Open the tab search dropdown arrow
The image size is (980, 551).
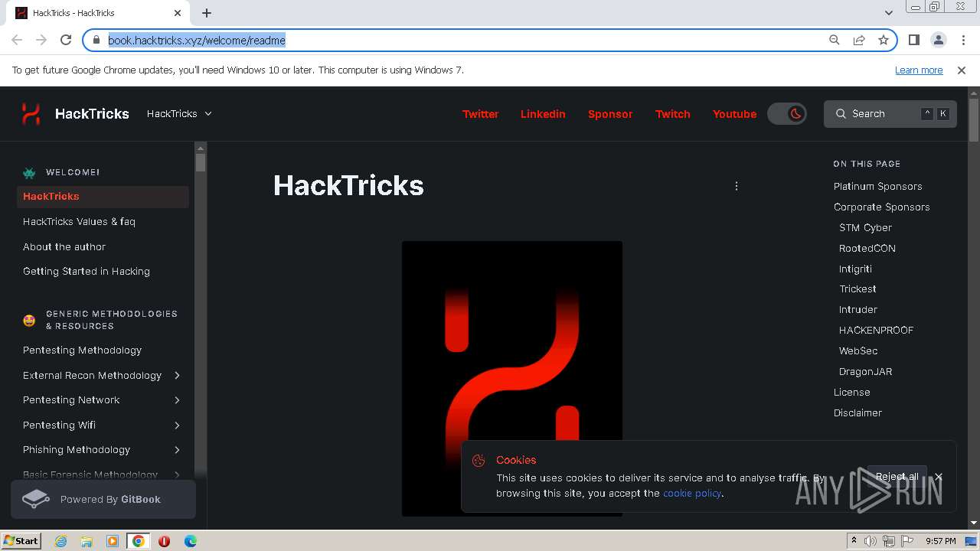pos(888,12)
